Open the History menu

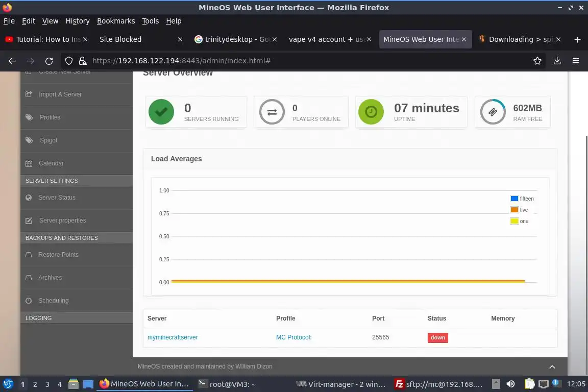78,21
